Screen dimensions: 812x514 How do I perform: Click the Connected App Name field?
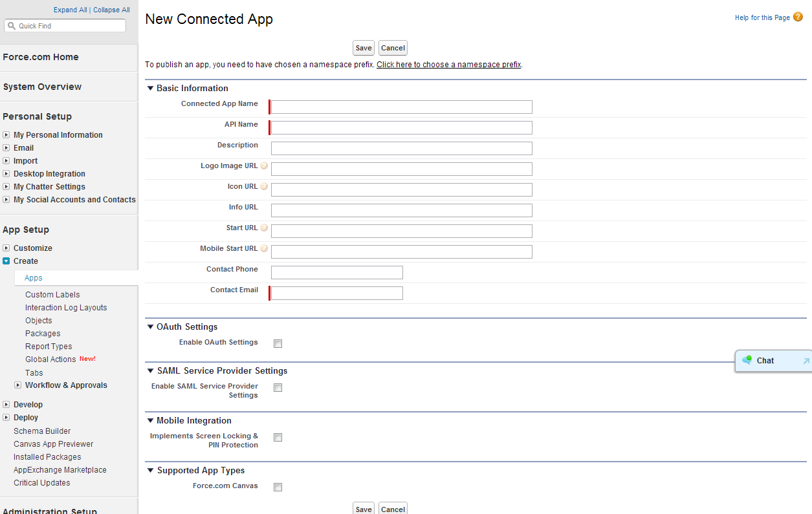pyautogui.click(x=401, y=107)
